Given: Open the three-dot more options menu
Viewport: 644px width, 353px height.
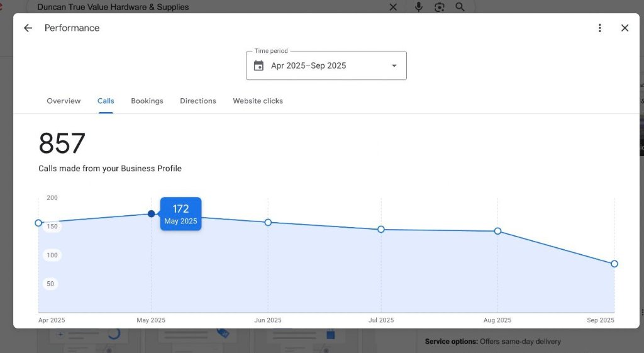Looking at the screenshot, I should pos(599,28).
